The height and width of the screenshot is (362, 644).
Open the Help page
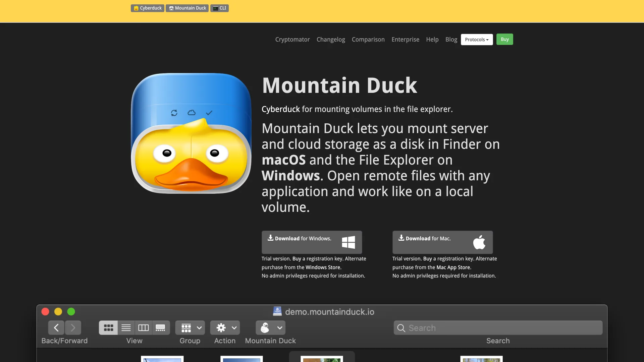[432, 40]
